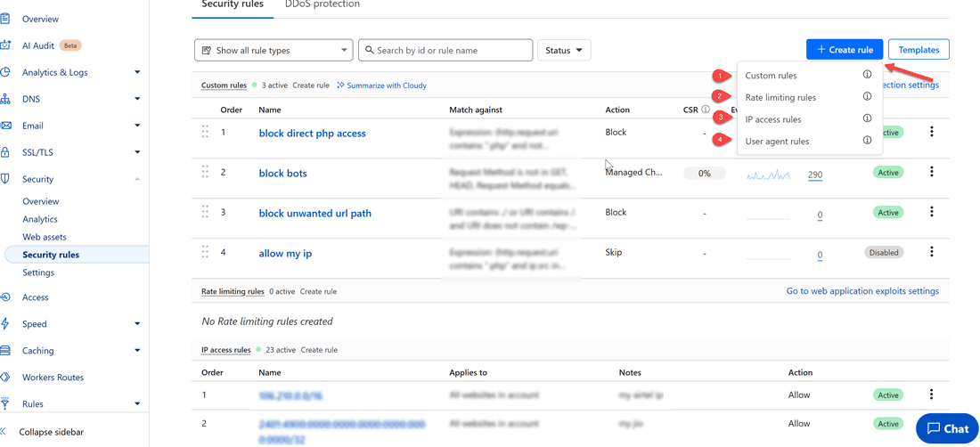Image resolution: width=980 pixels, height=447 pixels.
Task: Expand the Email menu arrow
Action: pos(137,126)
